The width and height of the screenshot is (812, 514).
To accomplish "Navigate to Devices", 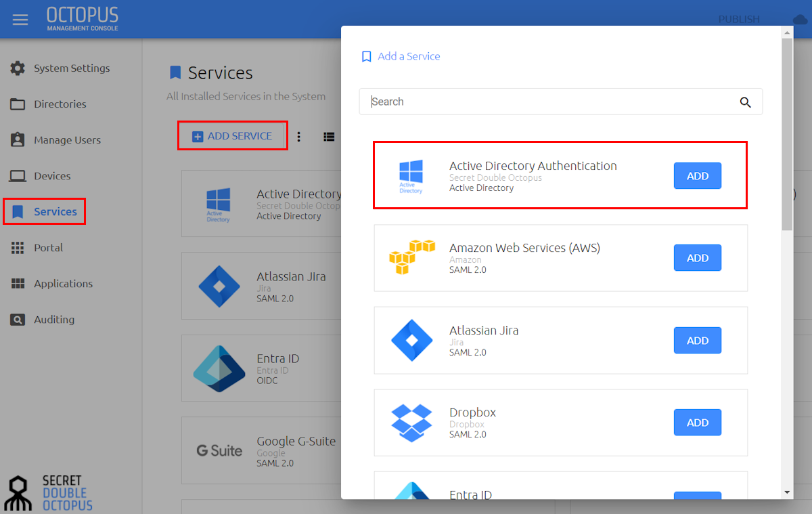I will tap(52, 176).
